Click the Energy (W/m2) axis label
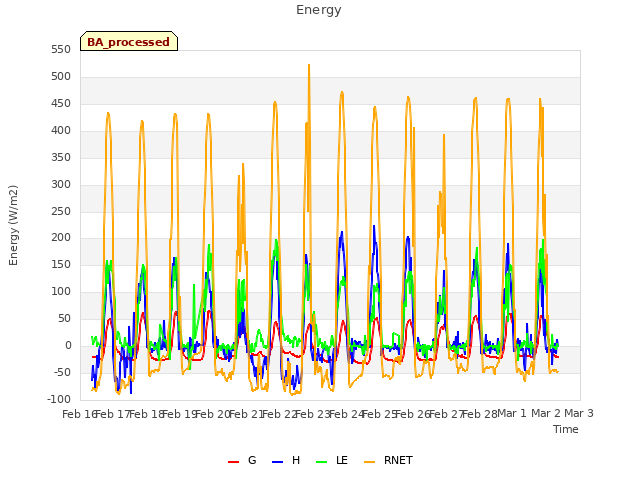 13,225
